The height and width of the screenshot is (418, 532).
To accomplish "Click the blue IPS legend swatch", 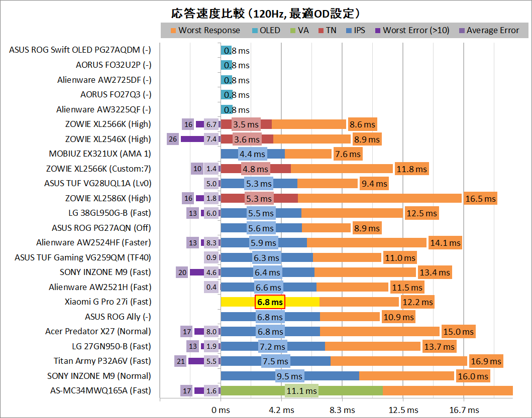I will 349,31.
